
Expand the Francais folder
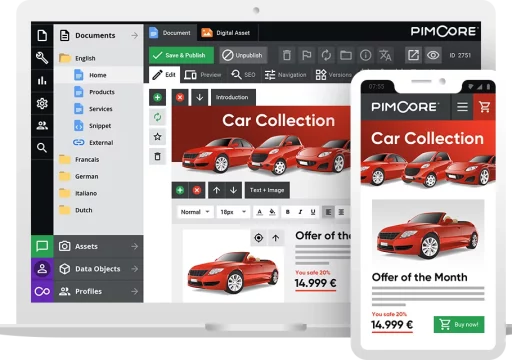[x=65, y=159]
